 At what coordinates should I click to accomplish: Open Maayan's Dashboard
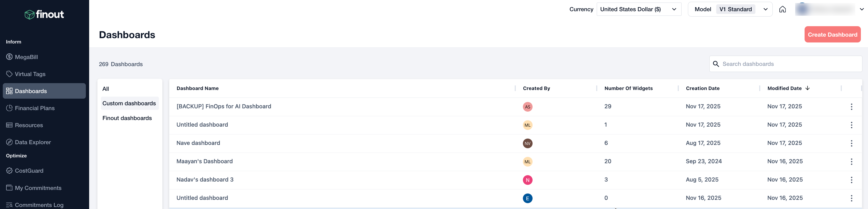(x=205, y=161)
